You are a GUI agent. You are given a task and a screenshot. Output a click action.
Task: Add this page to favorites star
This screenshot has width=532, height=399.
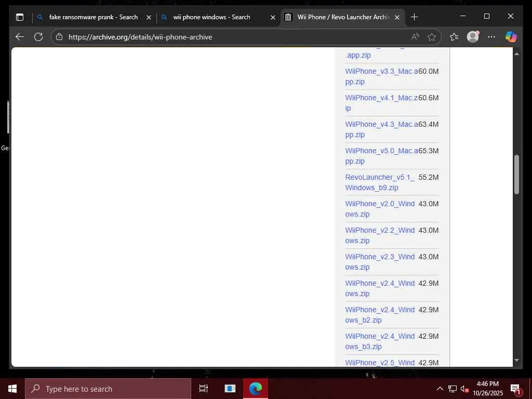432,37
